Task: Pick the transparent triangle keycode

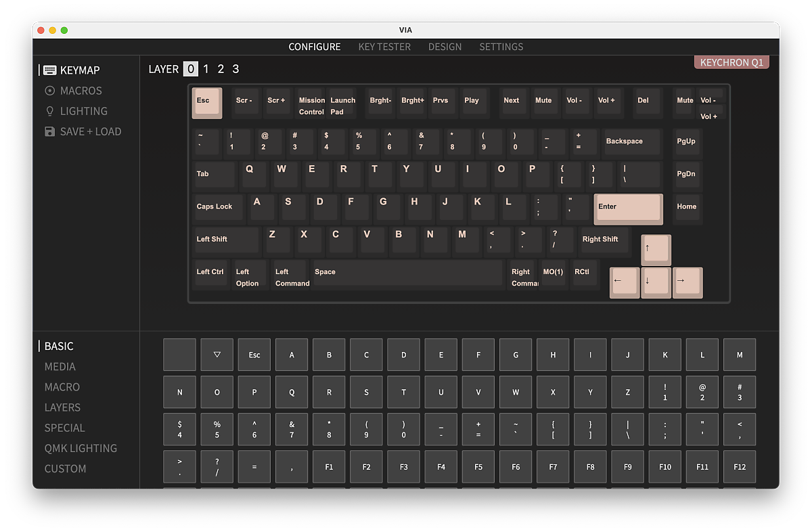Action: tap(217, 355)
